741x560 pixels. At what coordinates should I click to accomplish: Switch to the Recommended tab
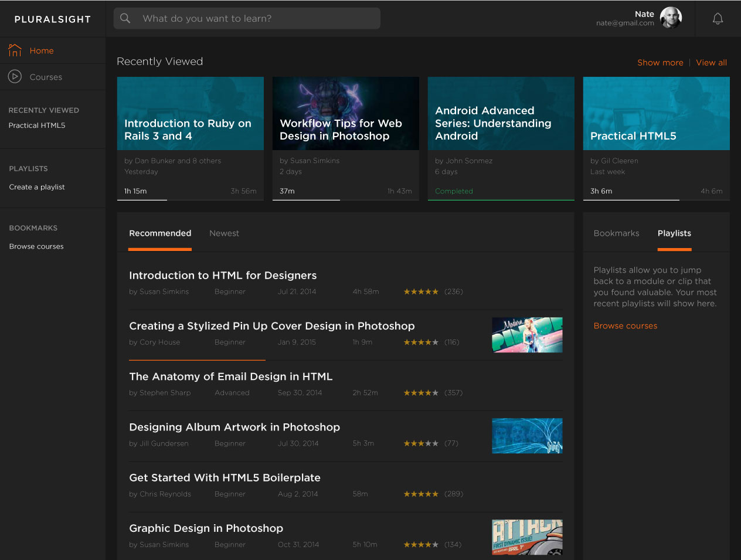[160, 233]
